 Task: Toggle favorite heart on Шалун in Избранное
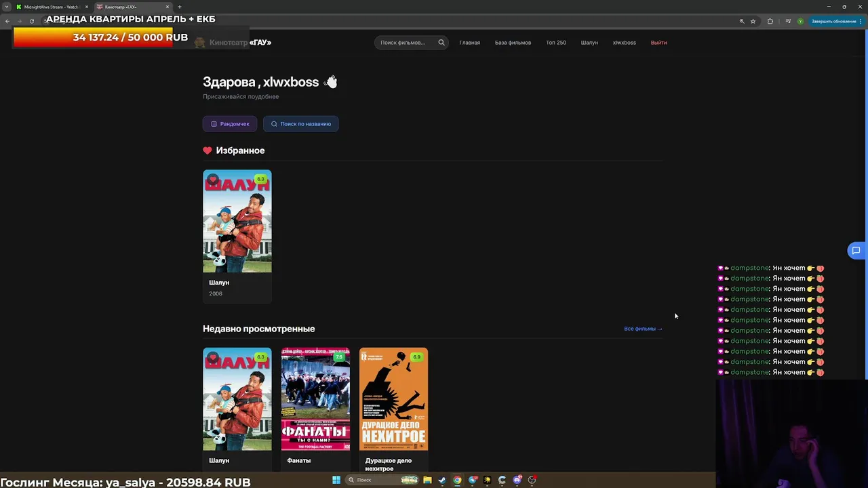[x=213, y=180]
